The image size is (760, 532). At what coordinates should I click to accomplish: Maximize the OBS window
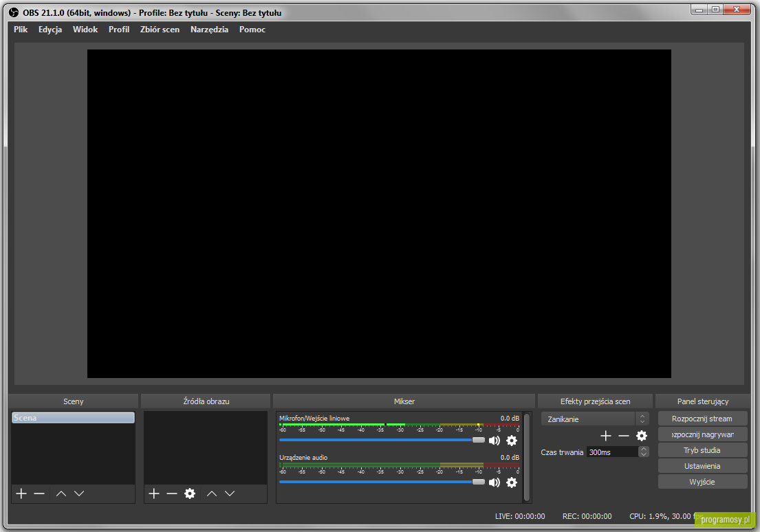716,9
